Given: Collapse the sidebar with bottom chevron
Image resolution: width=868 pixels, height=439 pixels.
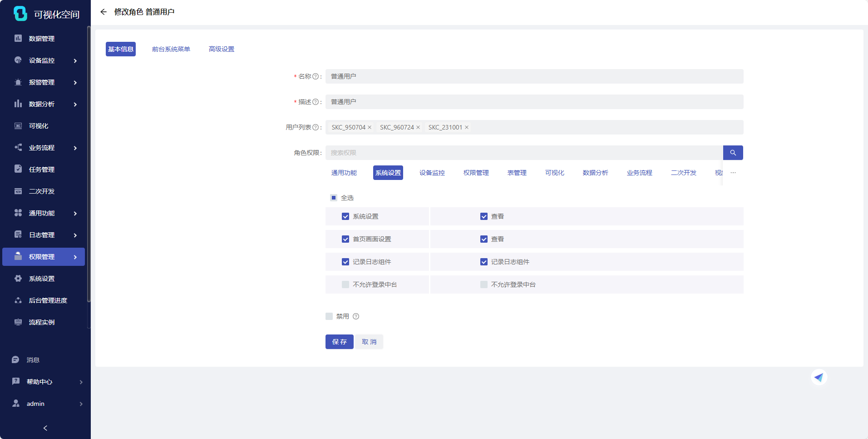Looking at the screenshot, I should coord(45,428).
